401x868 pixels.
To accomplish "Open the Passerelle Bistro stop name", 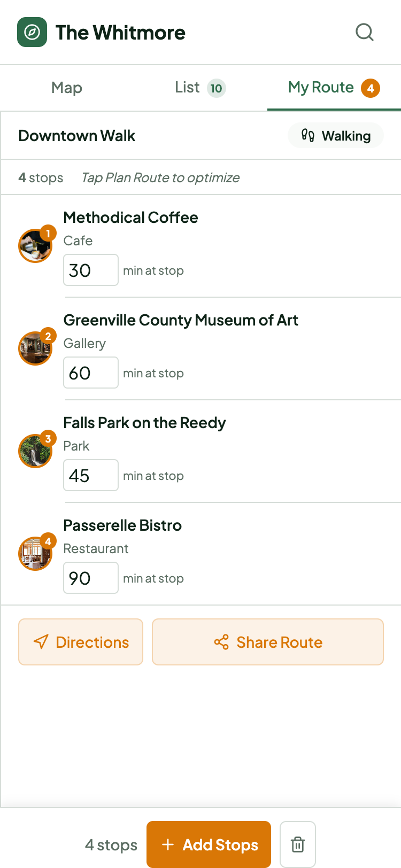I will point(122,525).
